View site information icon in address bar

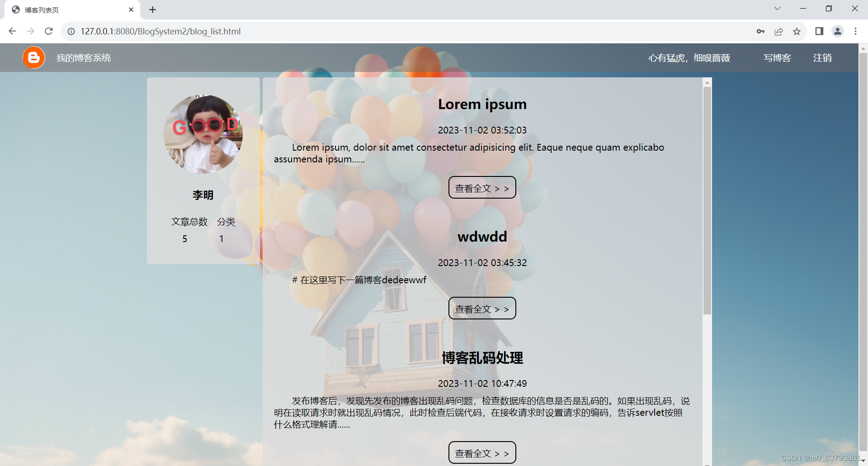coord(71,32)
